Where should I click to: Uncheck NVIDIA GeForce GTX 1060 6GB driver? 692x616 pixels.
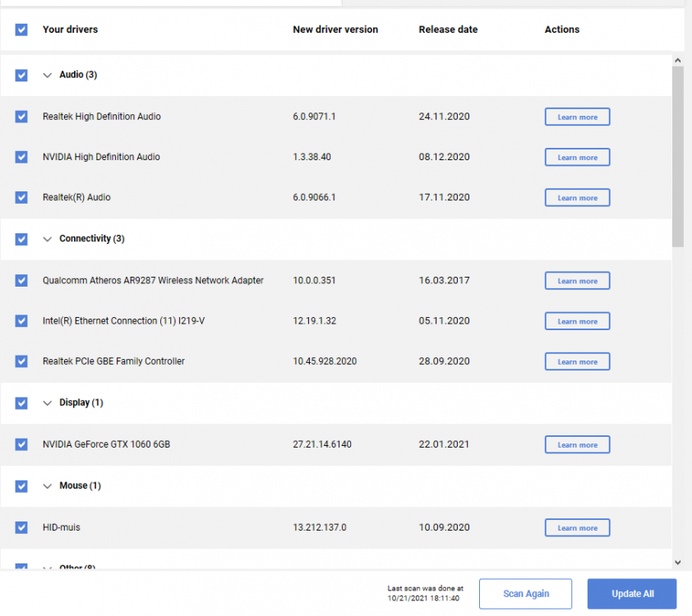[x=21, y=444]
